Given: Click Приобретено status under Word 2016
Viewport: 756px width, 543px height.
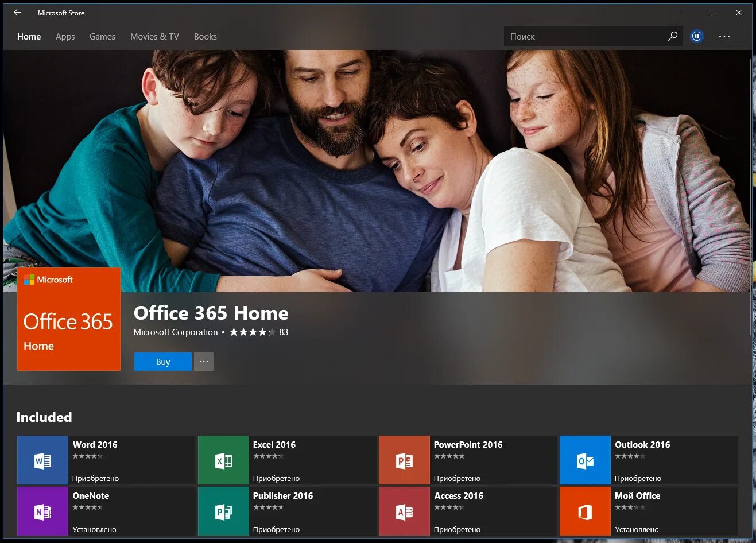Looking at the screenshot, I should (x=95, y=478).
